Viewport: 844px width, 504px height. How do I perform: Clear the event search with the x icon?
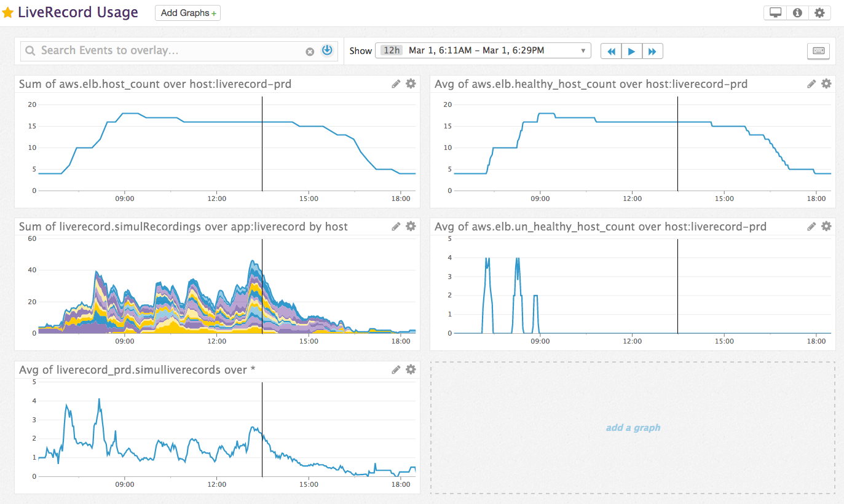[x=310, y=52]
